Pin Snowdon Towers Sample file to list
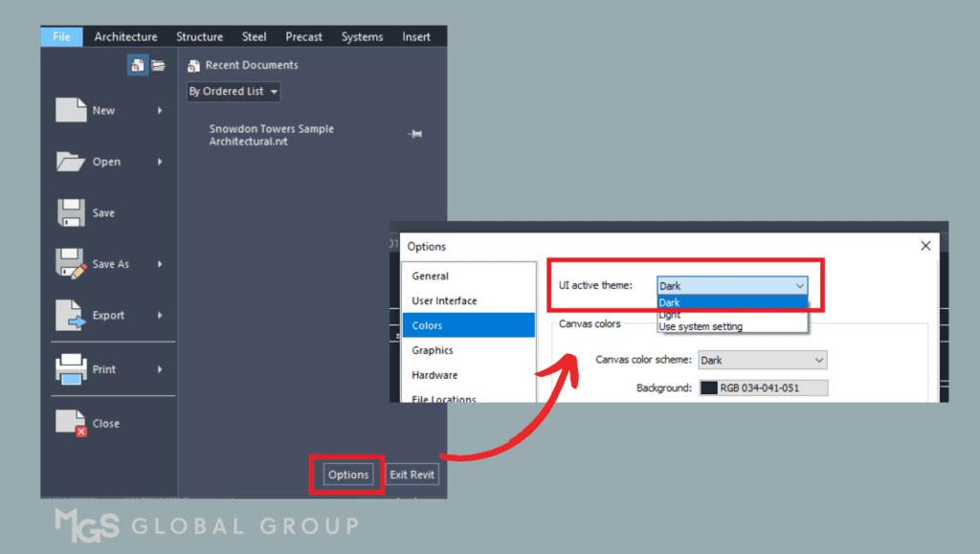 pos(414,135)
